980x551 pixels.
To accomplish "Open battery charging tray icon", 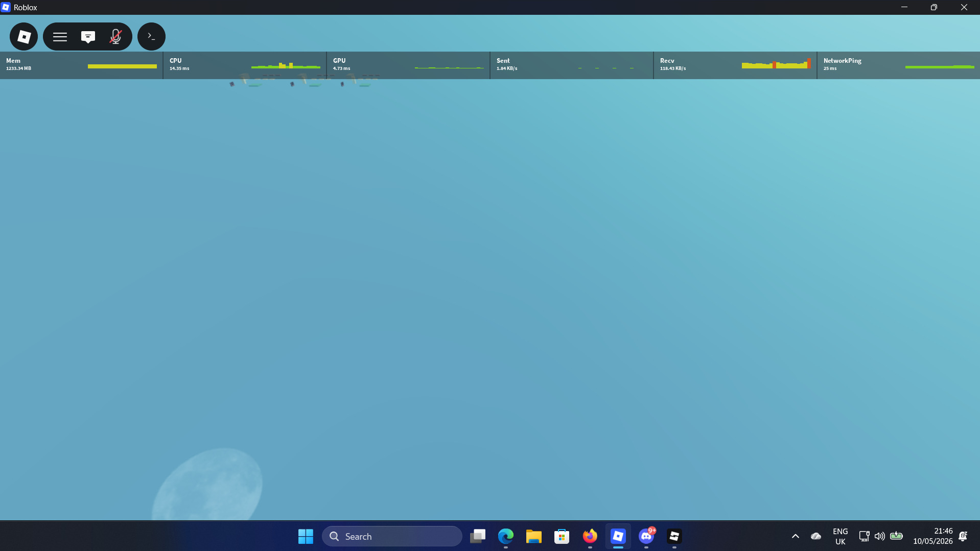I will point(896,536).
